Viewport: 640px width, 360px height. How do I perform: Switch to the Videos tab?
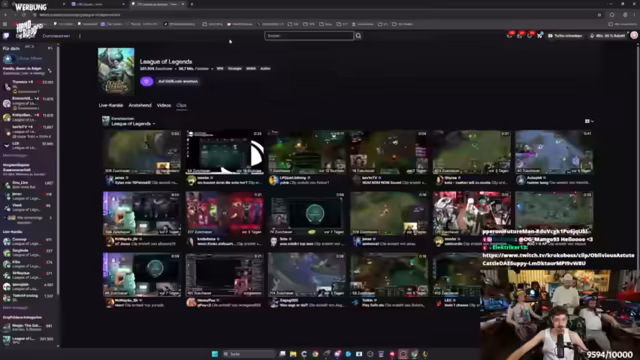coord(164,105)
